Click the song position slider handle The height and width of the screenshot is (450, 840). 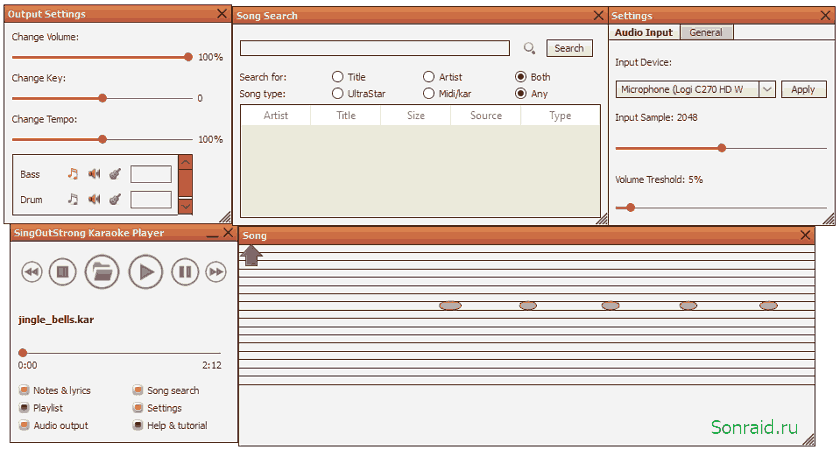tap(22, 352)
